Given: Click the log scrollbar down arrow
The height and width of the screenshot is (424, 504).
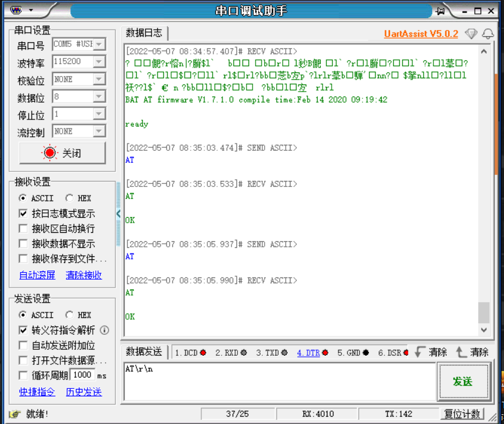Looking at the screenshot, I should coord(484,329).
